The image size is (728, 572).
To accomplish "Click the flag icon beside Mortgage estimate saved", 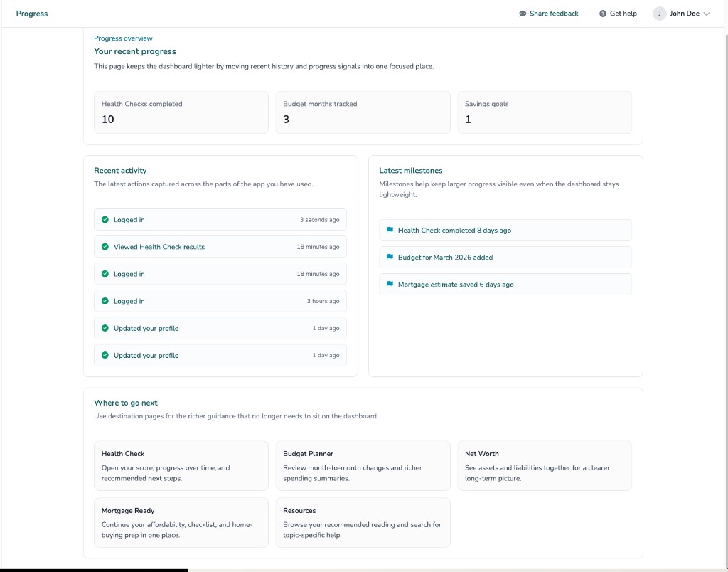I will [x=390, y=285].
